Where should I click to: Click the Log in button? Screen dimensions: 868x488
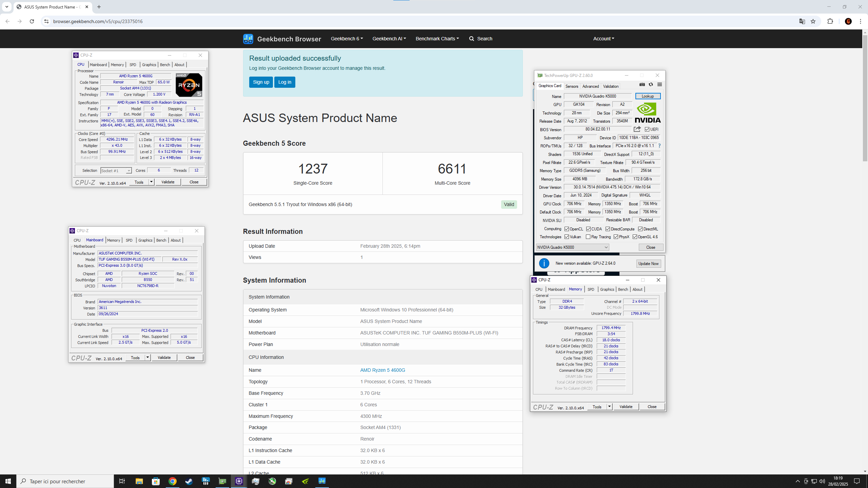(x=285, y=82)
